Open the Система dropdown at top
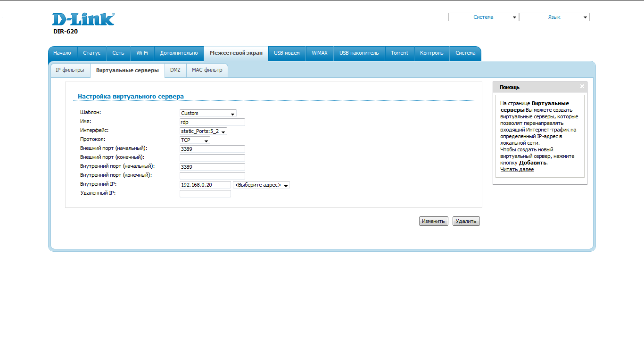The image size is (644, 362). pos(484,17)
